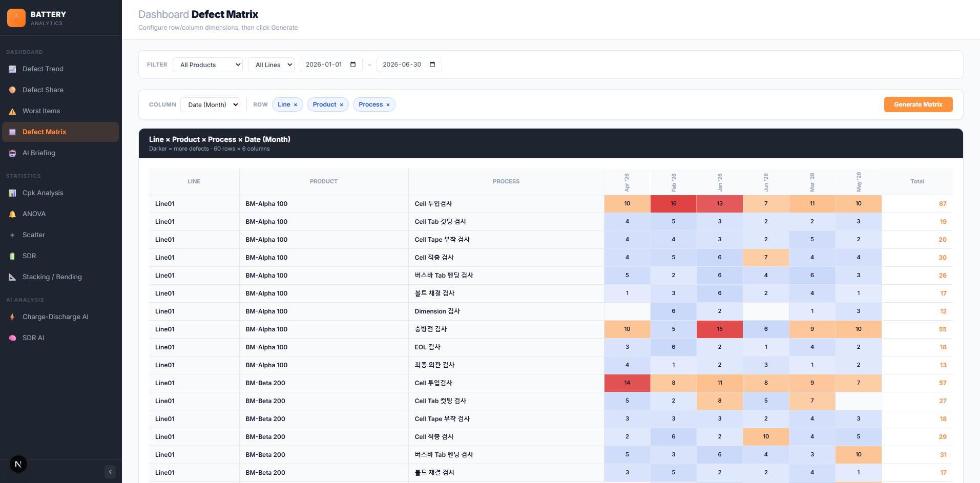Click the Cpk Analysis bar chart icon

[12, 193]
